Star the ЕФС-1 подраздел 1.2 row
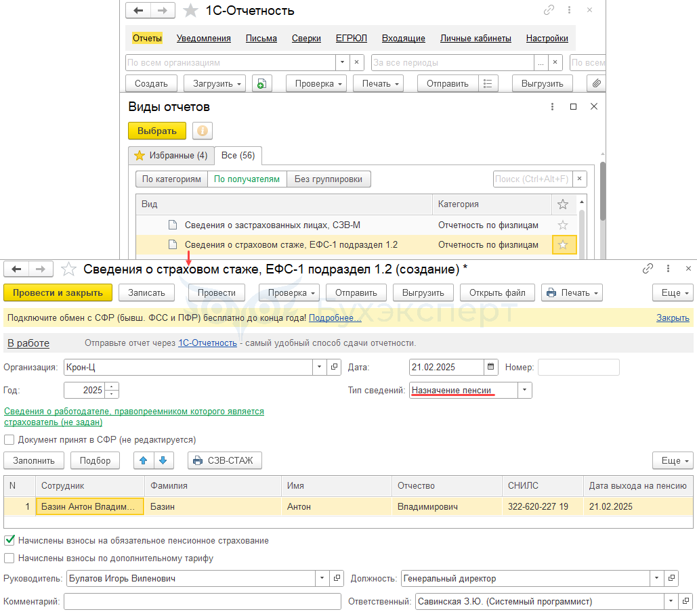This screenshot has height=616, width=697. click(x=563, y=245)
